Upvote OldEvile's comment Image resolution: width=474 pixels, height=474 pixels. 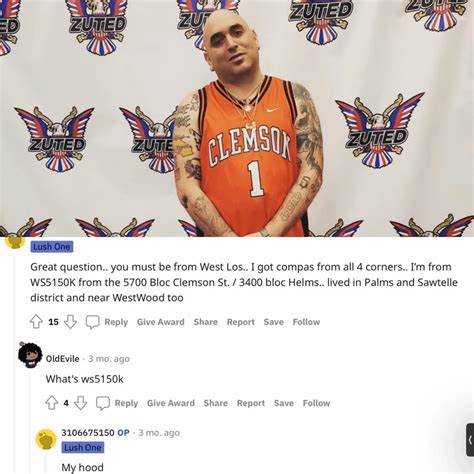(x=52, y=403)
